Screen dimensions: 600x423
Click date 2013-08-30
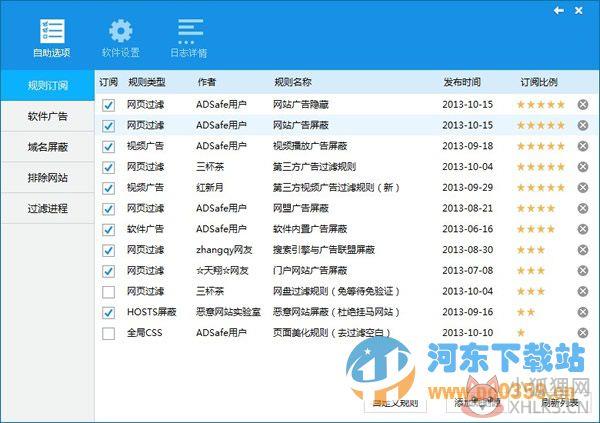click(x=468, y=250)
